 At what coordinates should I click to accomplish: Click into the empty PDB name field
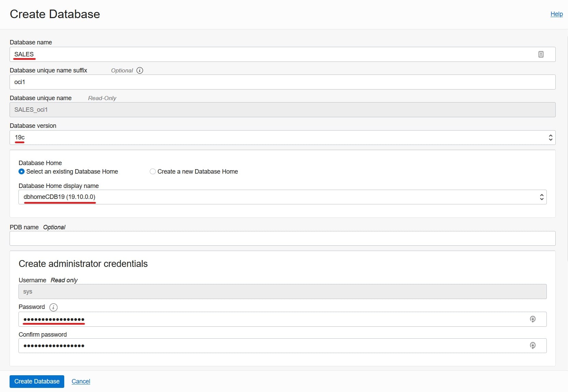[x=273, y=238]
